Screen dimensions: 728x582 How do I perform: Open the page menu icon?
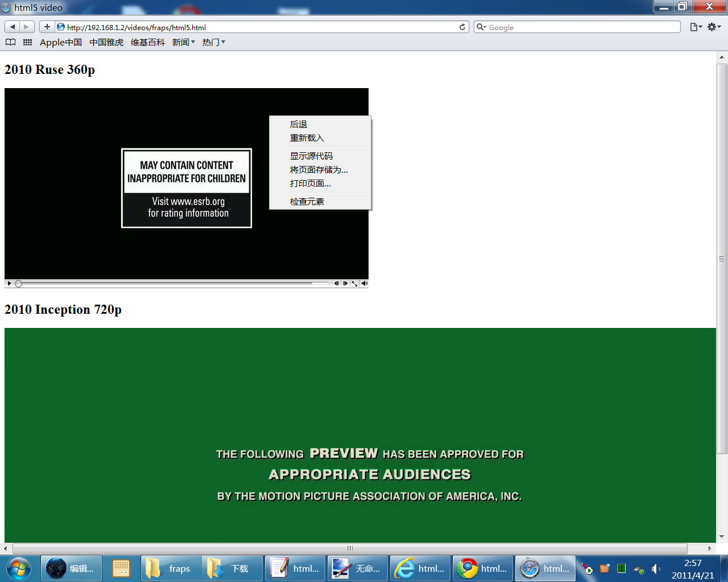pos(696,27)
